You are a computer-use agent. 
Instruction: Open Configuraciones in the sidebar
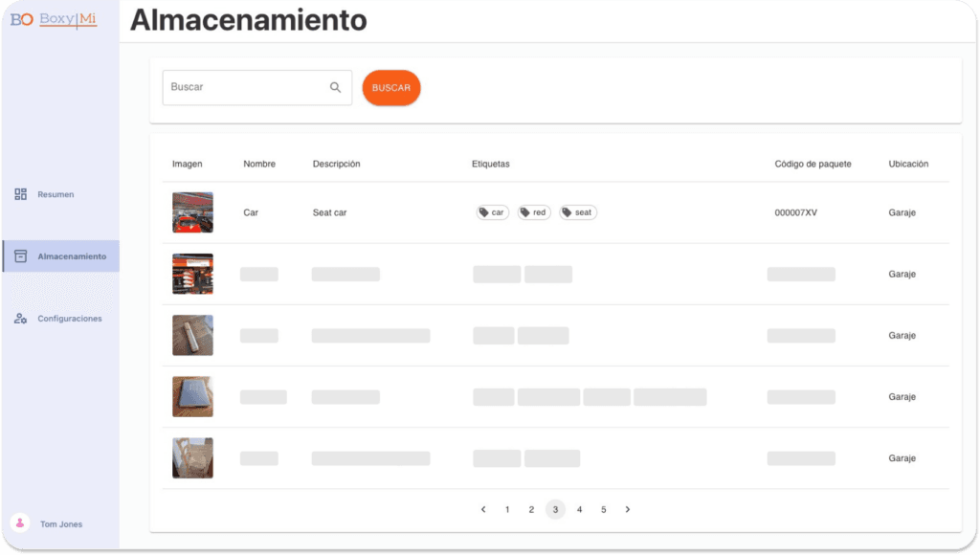click(69, 319)
